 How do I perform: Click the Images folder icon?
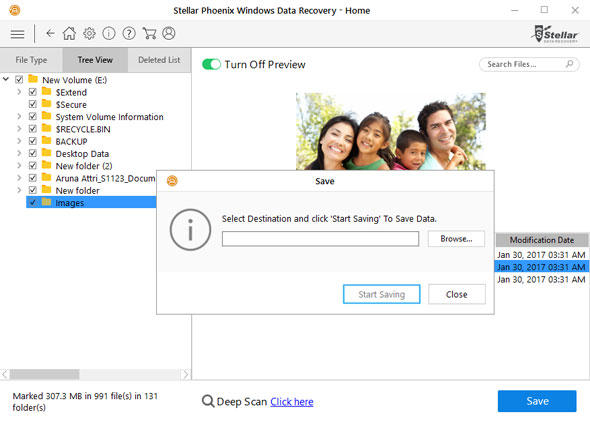click(x=46, y=202)
